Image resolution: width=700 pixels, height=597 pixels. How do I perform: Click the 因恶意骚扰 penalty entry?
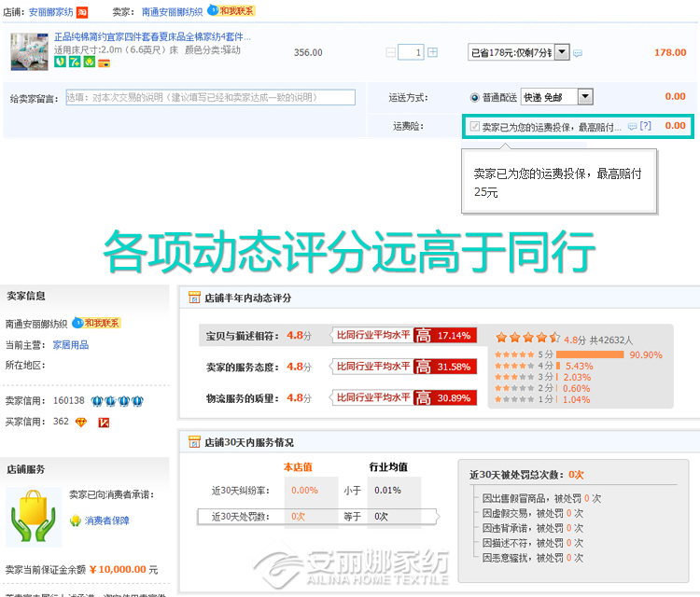point(533,557)
